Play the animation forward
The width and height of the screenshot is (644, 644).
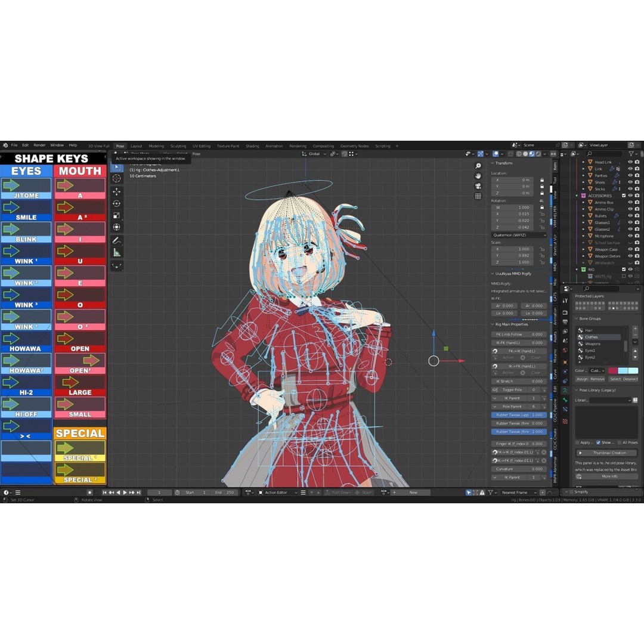[125, 493]
